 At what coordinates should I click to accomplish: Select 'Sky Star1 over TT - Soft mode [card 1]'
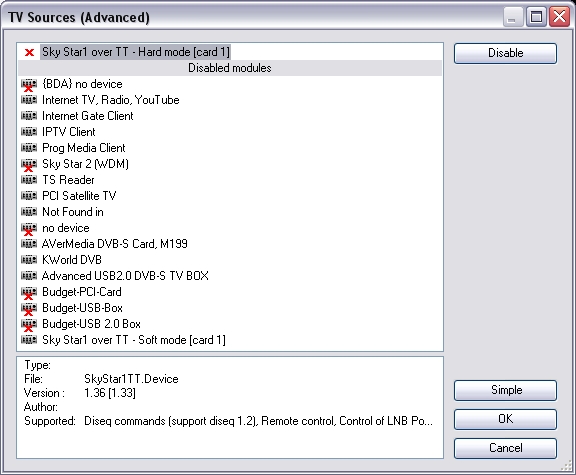point(134,340)
